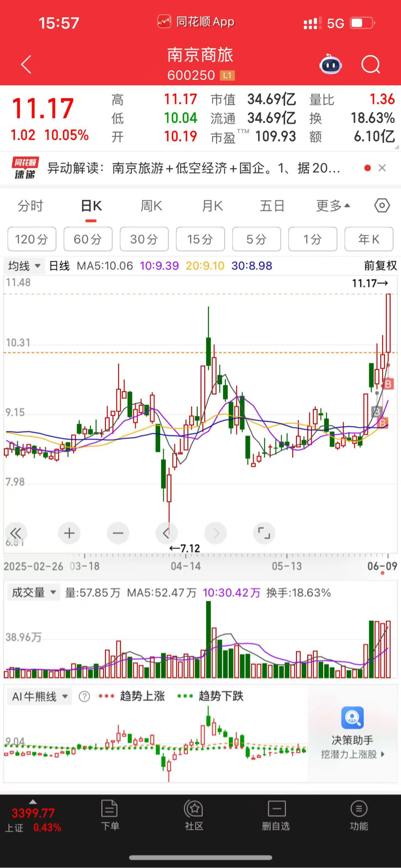Move chart right with arrow button
Viewport: 401px width, 868px height.
(x=216, y=533)
